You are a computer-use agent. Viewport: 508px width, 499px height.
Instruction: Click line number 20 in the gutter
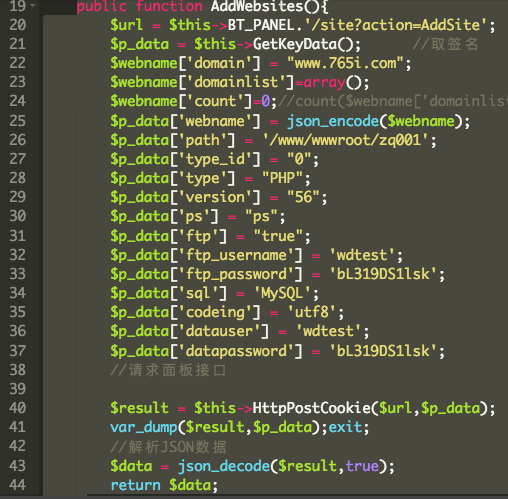[17, 25]
